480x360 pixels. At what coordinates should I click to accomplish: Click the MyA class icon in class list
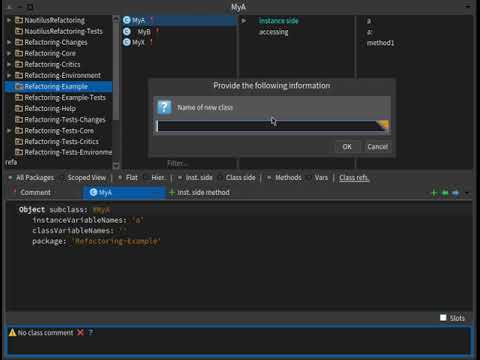click(x=127, y=20)
